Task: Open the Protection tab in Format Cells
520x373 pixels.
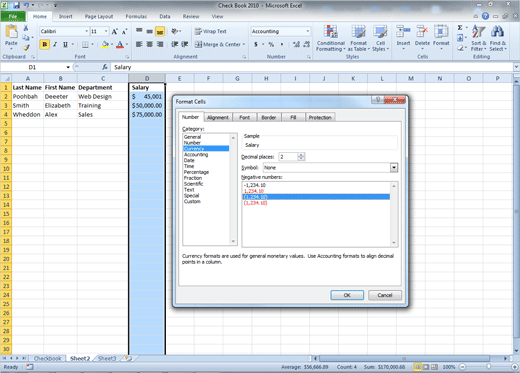Action: tap(320, 117)
